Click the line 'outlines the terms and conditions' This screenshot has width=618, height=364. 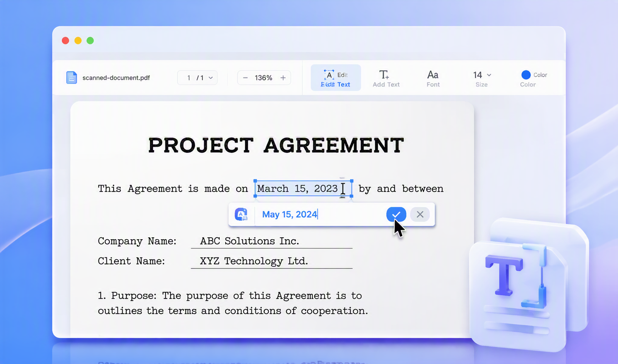point(233,311)
